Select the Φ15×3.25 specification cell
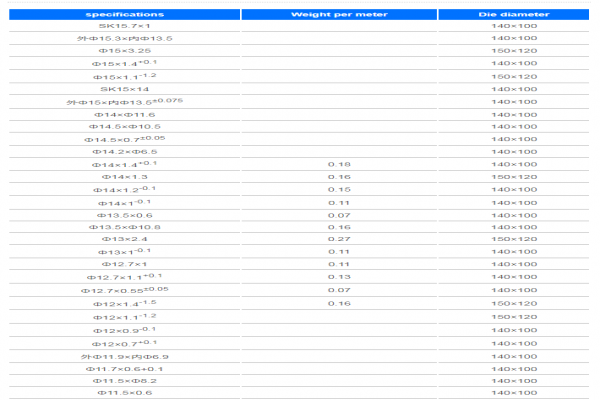The image size is (600, 400). point(125,51)
